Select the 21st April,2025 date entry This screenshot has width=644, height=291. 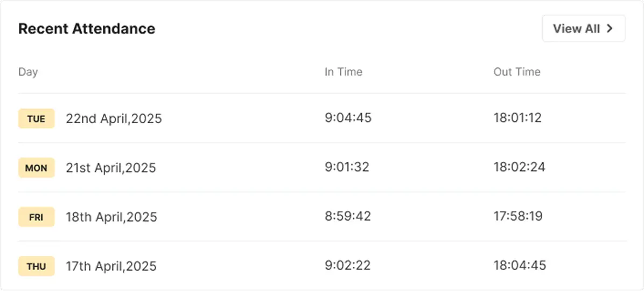[x=111, y=168]
